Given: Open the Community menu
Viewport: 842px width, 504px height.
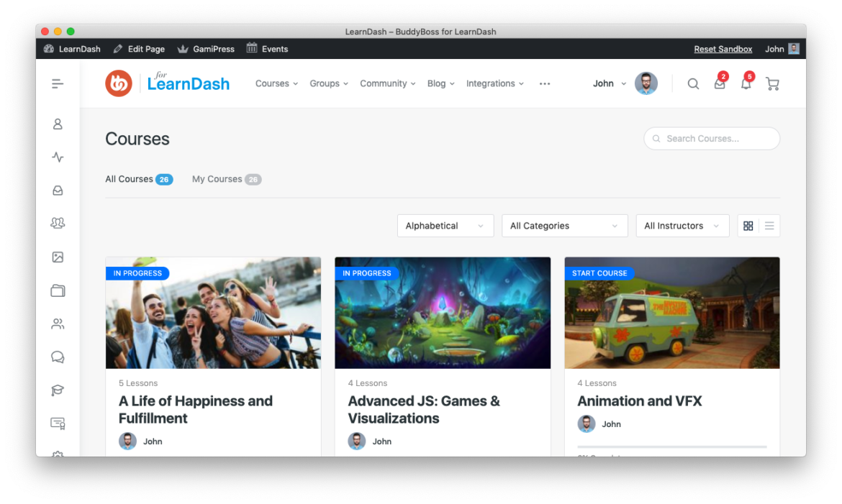Looking at the screenshot, I should pos(387,84).
